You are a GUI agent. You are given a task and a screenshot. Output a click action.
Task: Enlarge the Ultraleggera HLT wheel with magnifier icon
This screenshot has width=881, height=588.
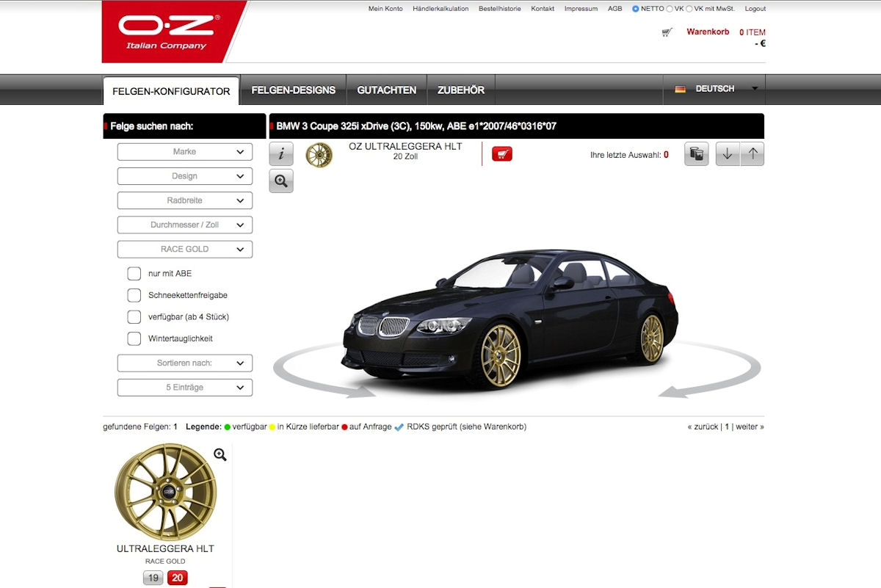click(220, 454)
